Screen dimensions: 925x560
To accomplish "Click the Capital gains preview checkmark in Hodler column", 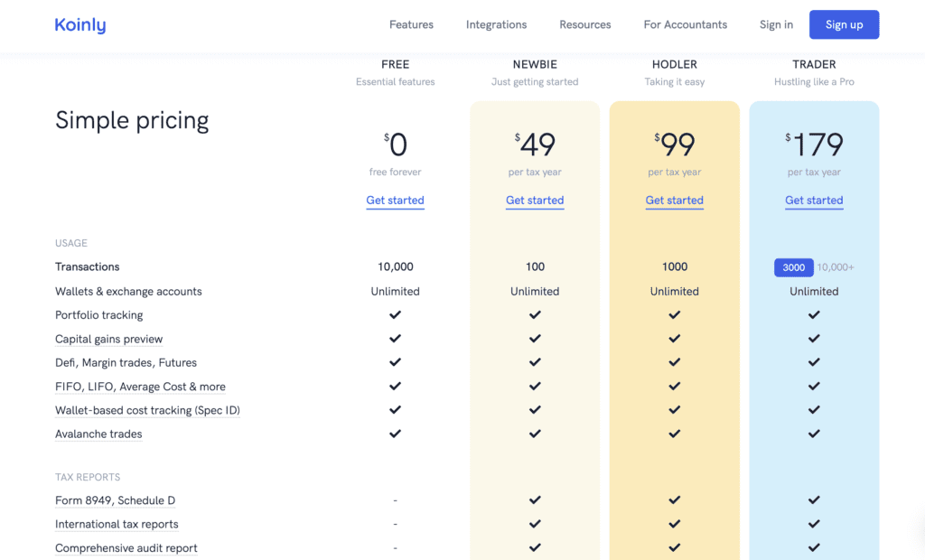I will pos(674,339).
